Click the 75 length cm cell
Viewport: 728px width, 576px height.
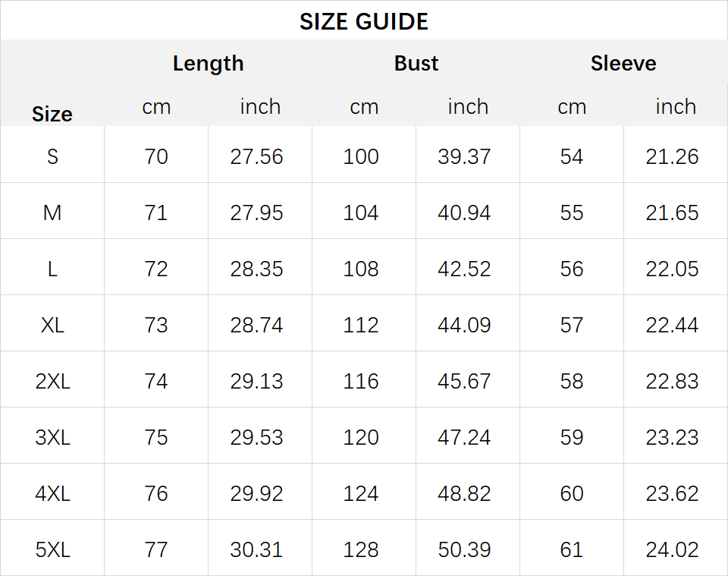click(156, 438)
